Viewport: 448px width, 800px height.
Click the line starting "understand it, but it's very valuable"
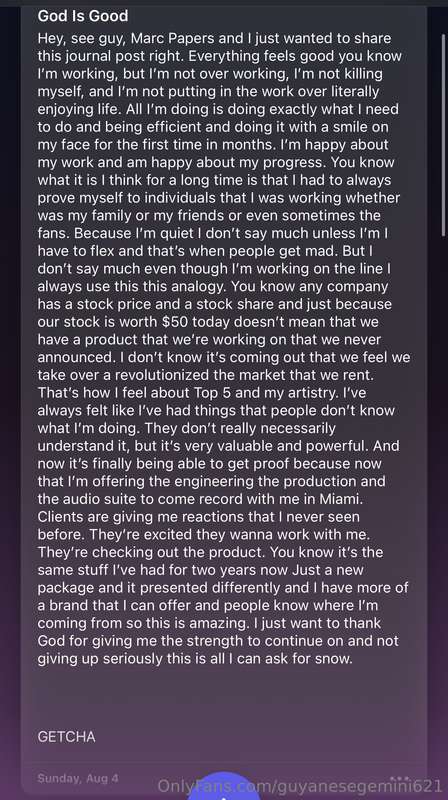pyautogui.click(x=218, y=446)
